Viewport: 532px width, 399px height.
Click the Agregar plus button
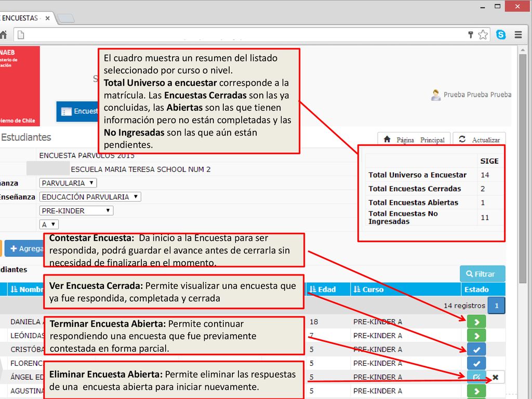[24, 248]
